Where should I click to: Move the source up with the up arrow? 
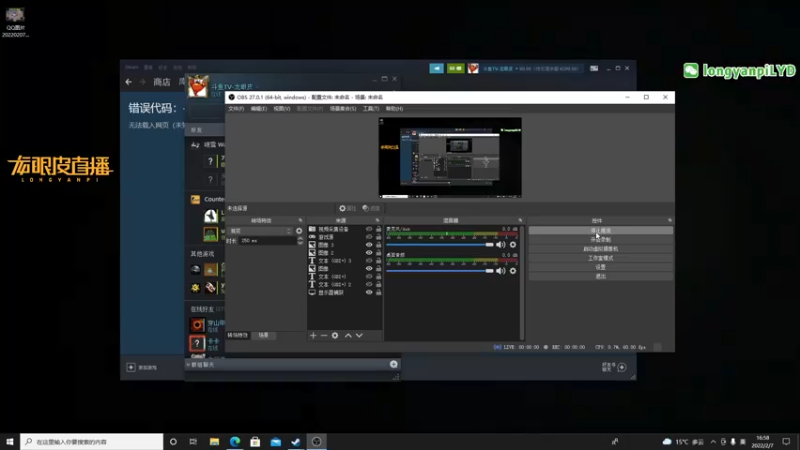point(348,335)
